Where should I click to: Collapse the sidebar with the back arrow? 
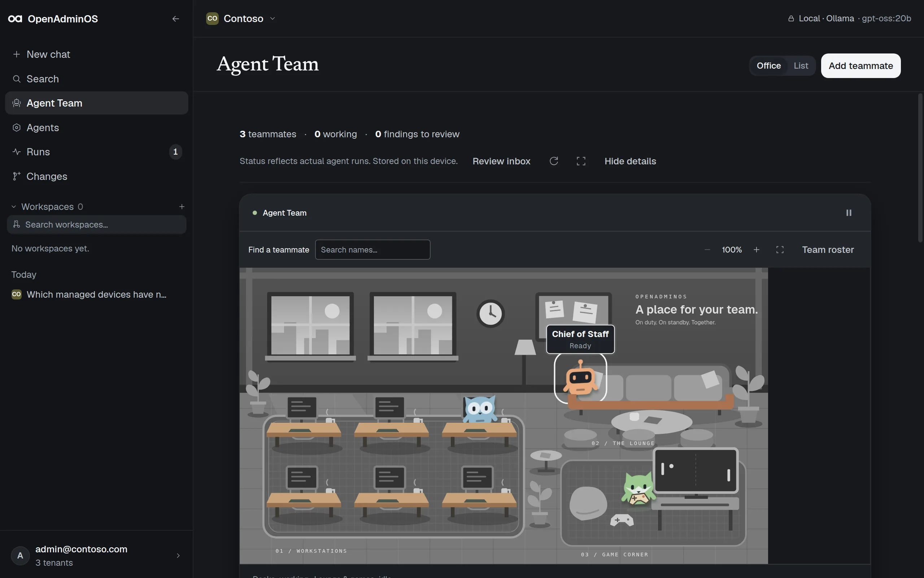click(176, 19)
